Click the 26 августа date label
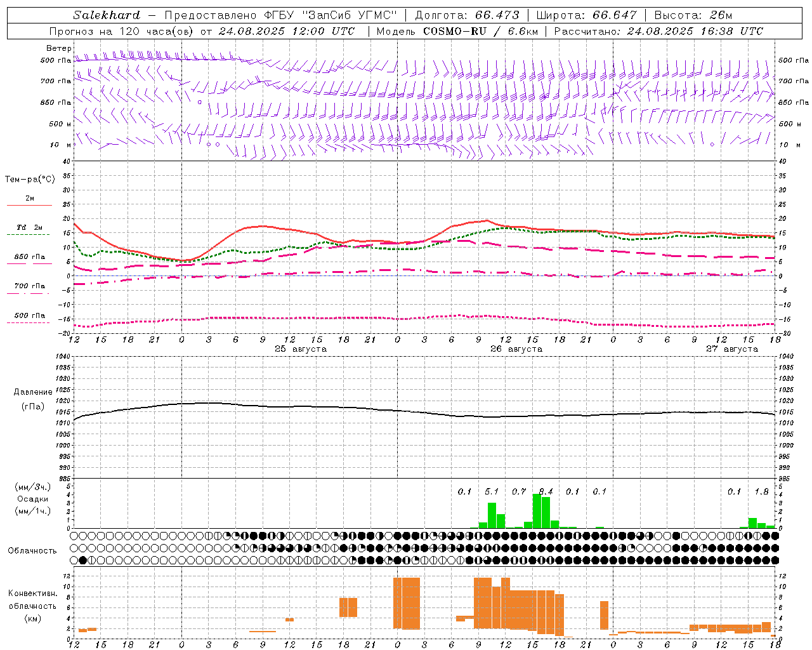 point(516,349)
